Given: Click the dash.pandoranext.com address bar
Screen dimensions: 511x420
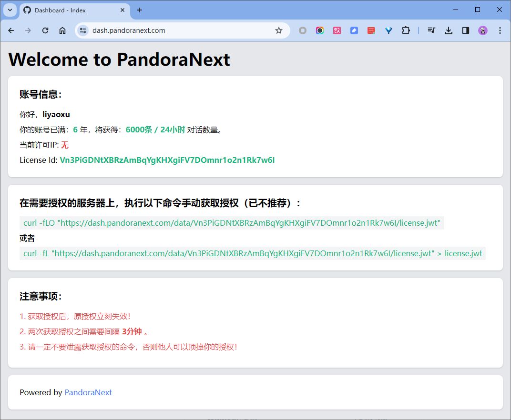Looking at the screenshot, I should pyautogui.click(x=181, y=30).
